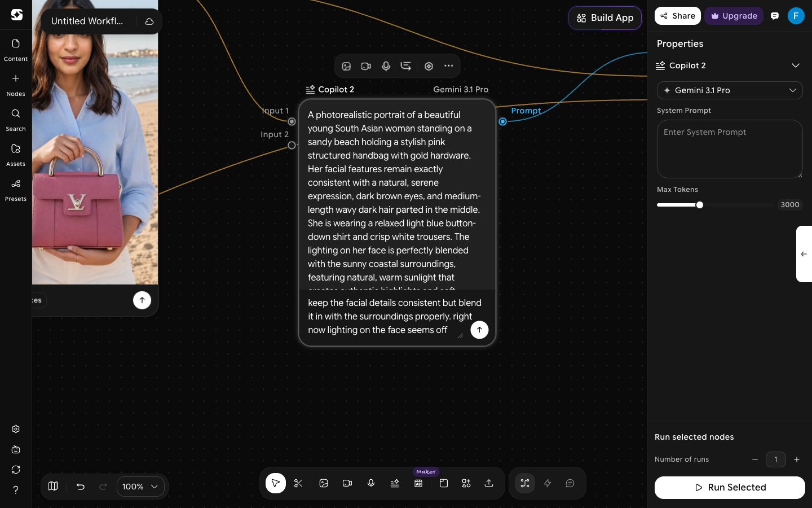The width and height of the screenshot is (812, 508).
Task: Open the help question mark icon
Action: [16, 490]
